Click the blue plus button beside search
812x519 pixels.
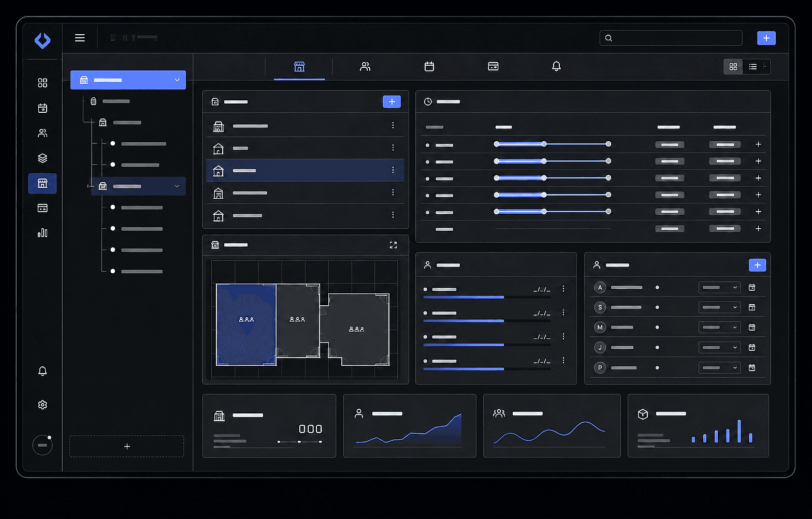(766, 38)
